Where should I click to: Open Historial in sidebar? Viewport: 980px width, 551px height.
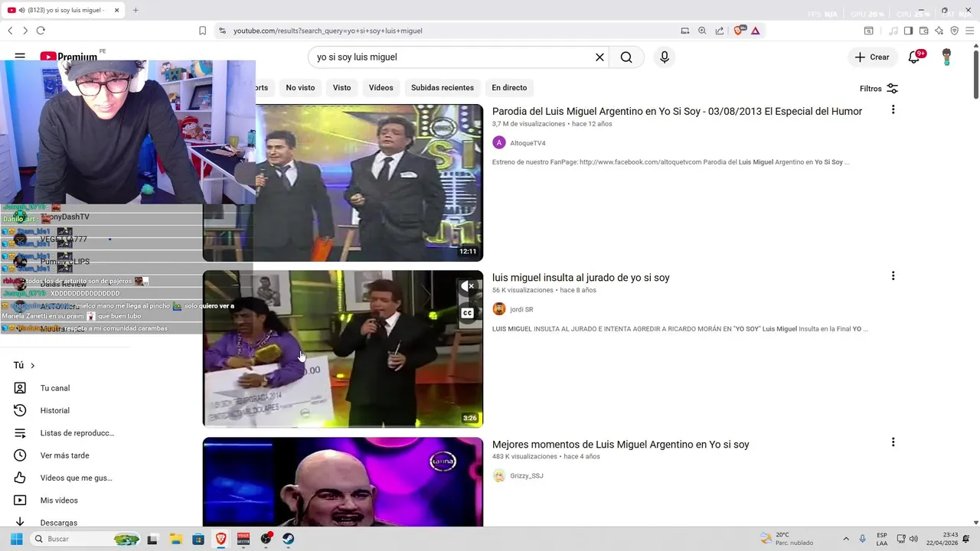click(x=55, y=411)
